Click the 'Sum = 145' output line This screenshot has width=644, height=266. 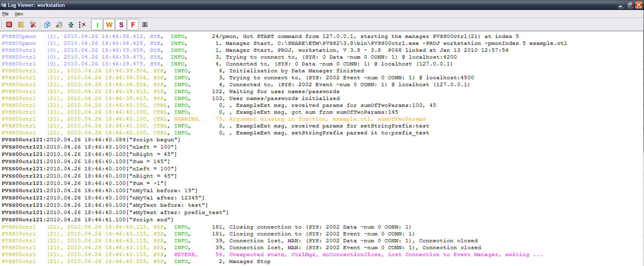coord(86,161)
